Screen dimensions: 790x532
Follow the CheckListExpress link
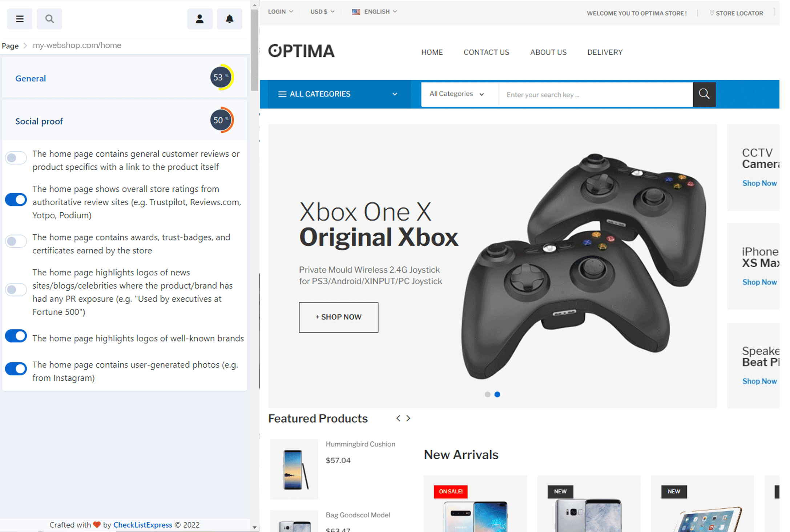coord(143,525)
